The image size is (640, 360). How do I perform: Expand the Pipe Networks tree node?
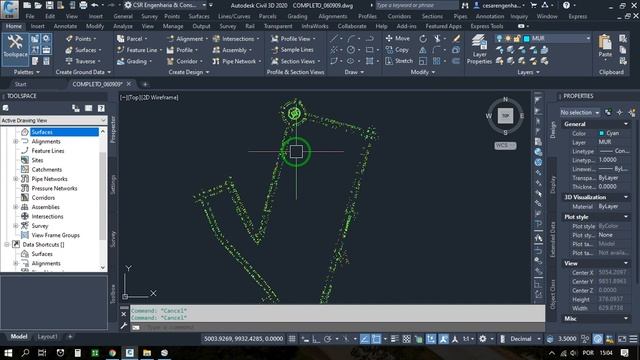click(x=16, y=179)
